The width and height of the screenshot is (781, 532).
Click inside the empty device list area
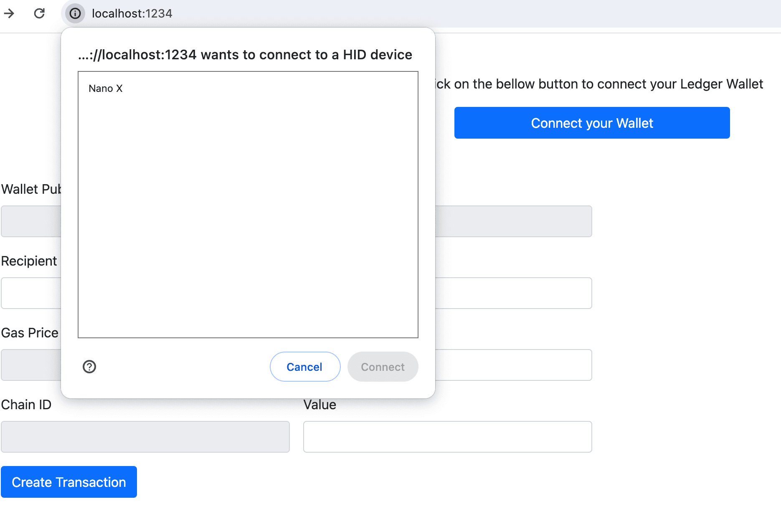click(248, 209)
